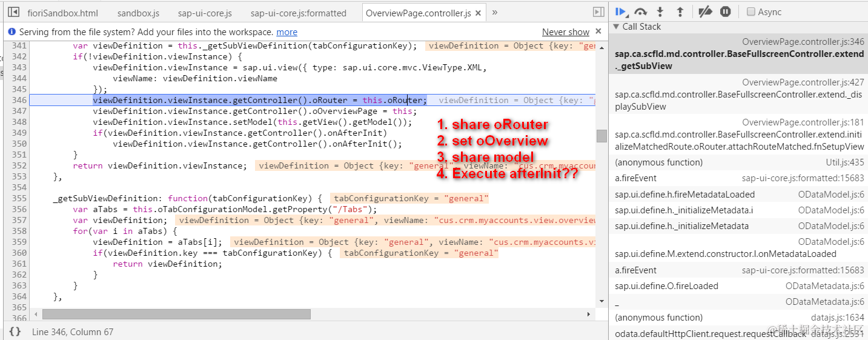Click the inline tabConfigurationKey = "general" value on line 355

click(411, 198)
